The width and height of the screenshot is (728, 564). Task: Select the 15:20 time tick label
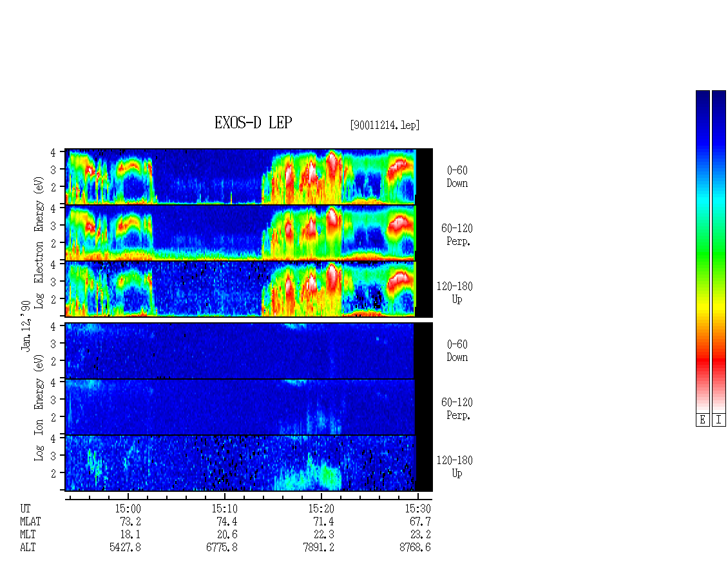tap(321, 509)
